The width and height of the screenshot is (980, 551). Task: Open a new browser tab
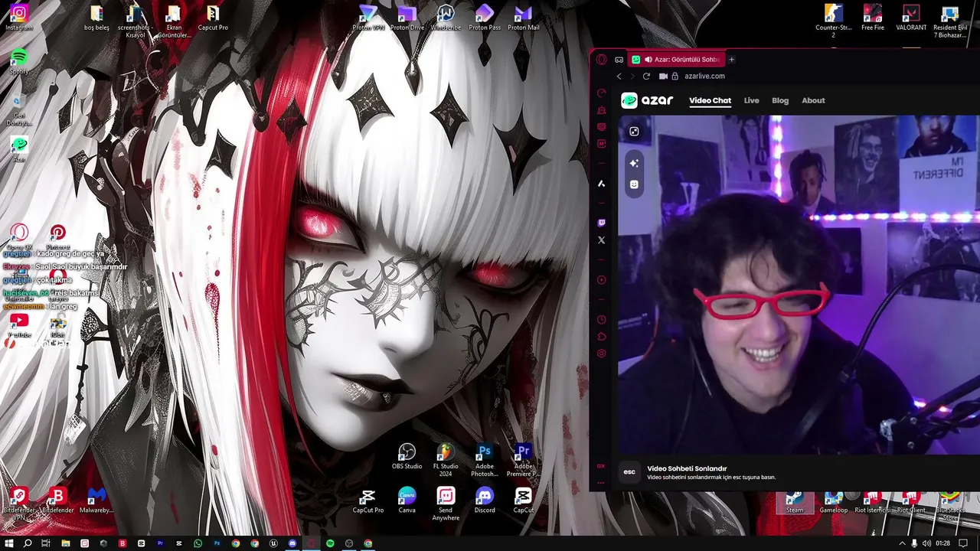731,60
